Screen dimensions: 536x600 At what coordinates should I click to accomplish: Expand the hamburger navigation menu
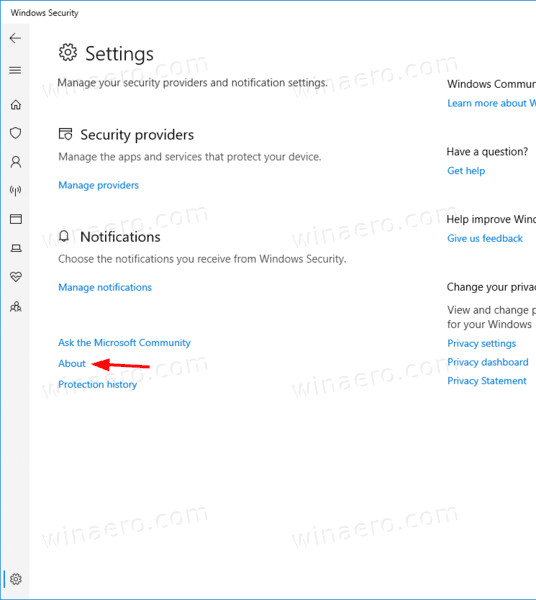click(x=15, y=70)
